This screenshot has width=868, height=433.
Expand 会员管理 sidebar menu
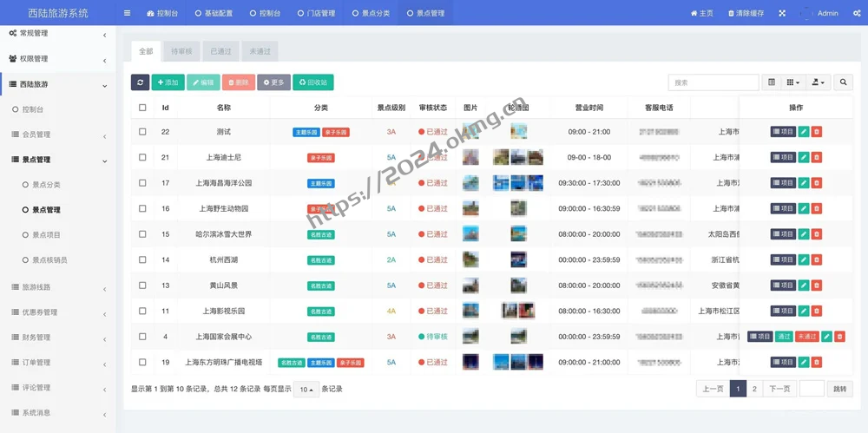tap(57, 134)
